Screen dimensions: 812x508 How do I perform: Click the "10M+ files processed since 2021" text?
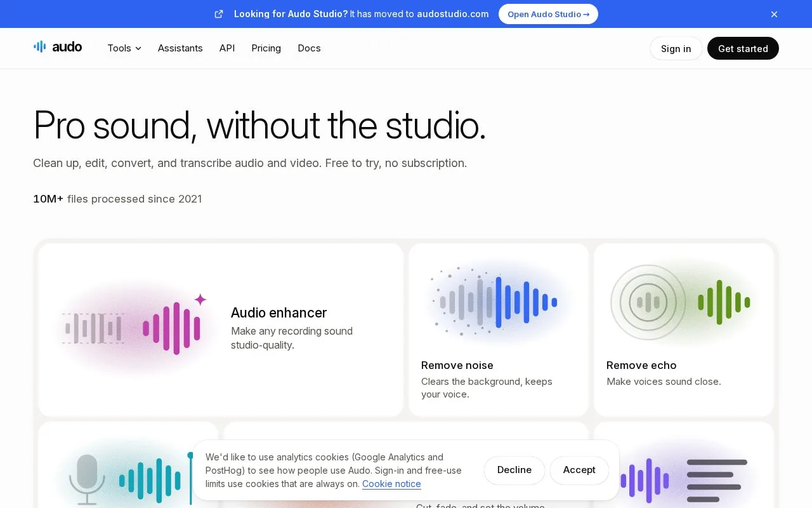pos(117,199)
